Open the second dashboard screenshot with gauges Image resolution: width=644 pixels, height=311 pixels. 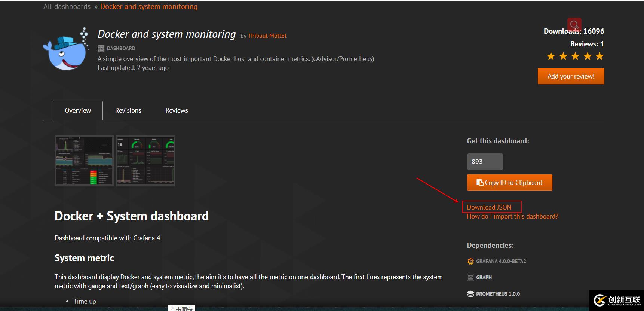(x=145, y=161)
